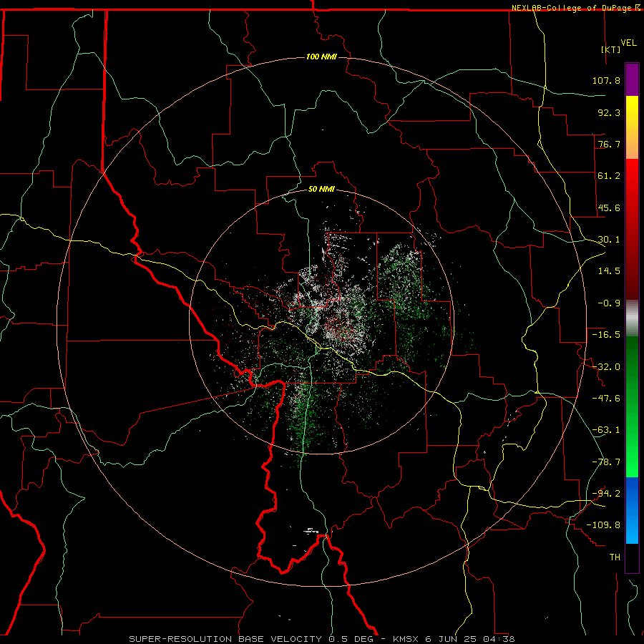Select the 76.7 scale value
The image size is (644, 644).
[x=609, y=144]
